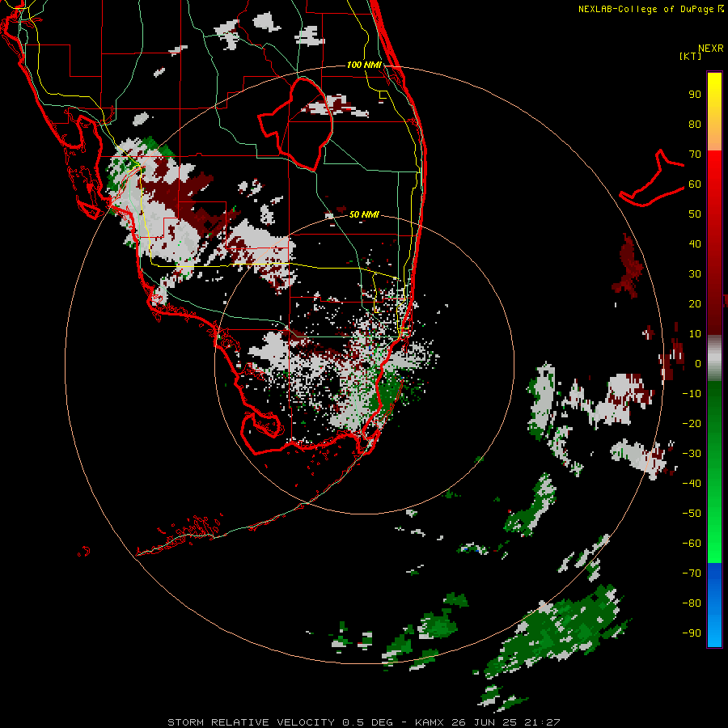
Task: Click the -20 value on the velocity scale
Action: point(692,423)
